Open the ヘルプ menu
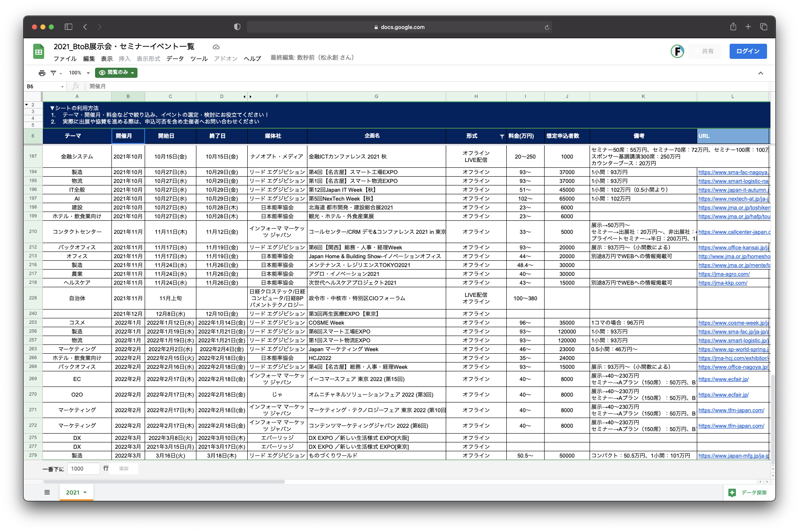 pos(253,58)
